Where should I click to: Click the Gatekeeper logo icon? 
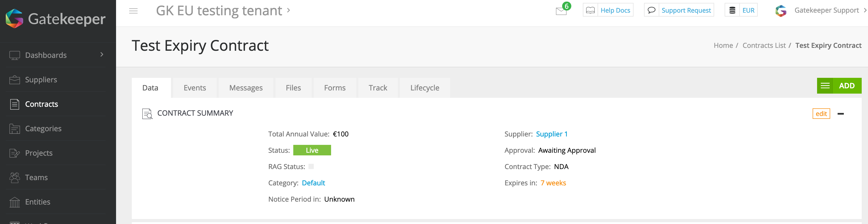(x=14, y=19)
